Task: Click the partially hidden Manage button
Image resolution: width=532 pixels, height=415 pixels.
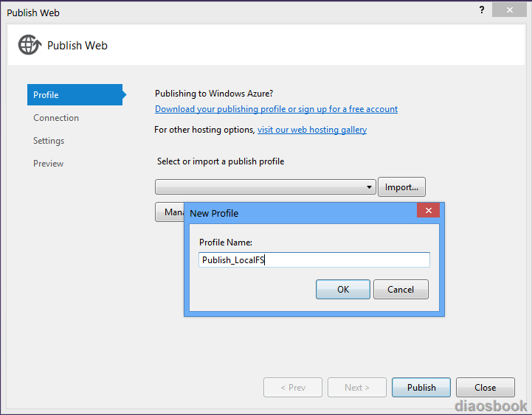Action: (170, 212)
